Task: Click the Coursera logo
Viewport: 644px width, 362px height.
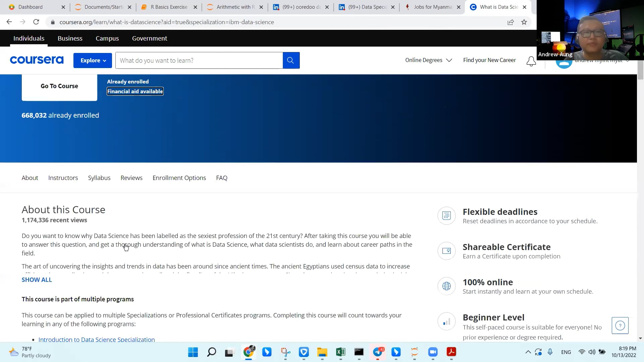Action: [x=37, y=60]
